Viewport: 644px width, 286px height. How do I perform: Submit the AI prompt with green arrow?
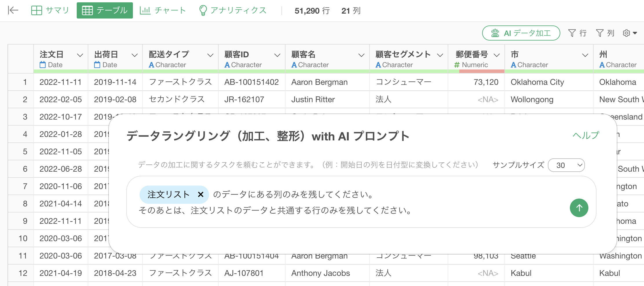[x=579, y=208]
